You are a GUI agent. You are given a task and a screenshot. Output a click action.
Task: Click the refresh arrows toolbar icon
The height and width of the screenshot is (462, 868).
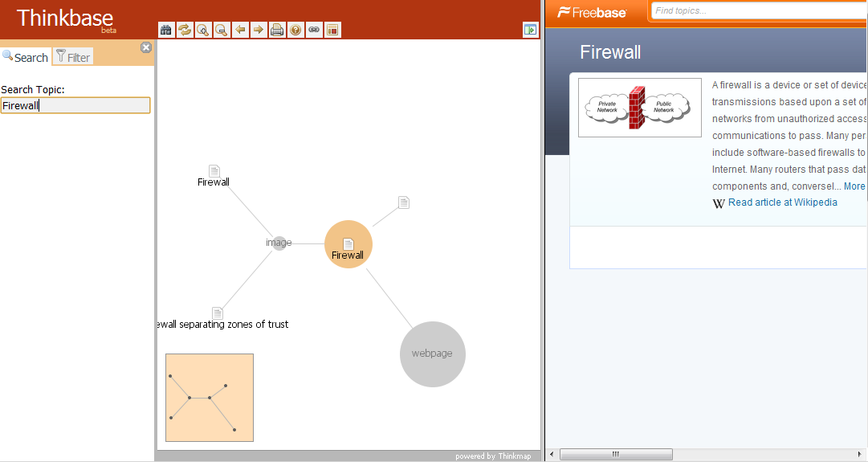[185, 30]
